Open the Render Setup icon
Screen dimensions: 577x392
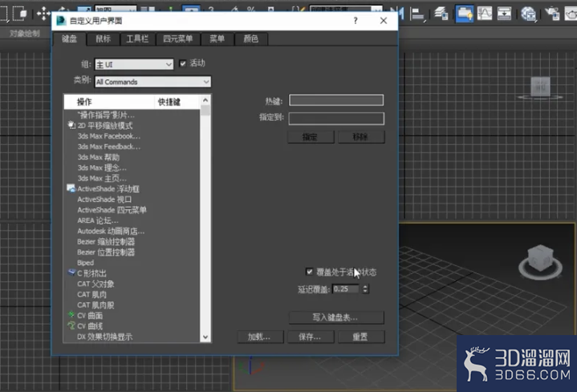coord(553,14)
